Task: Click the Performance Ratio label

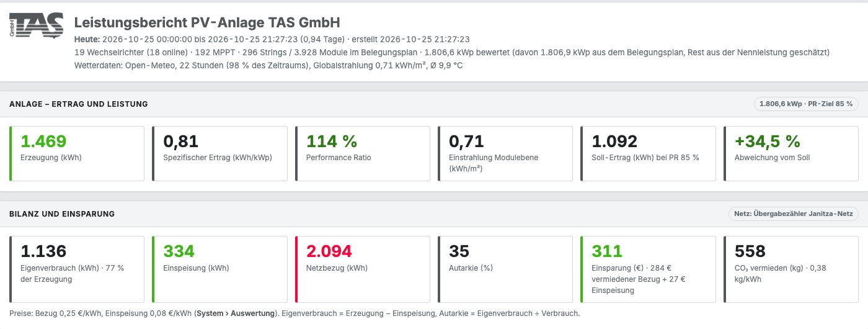Action: coord(339,158)
